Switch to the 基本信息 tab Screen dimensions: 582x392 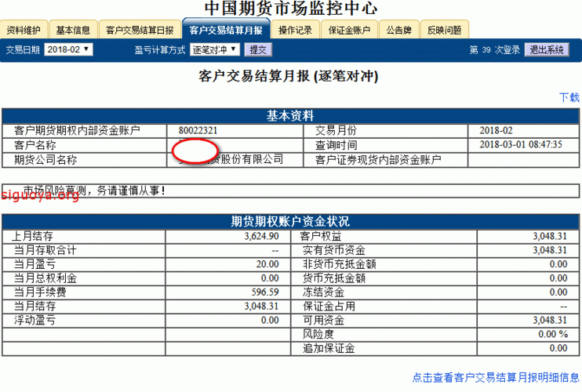coord(73,30)
